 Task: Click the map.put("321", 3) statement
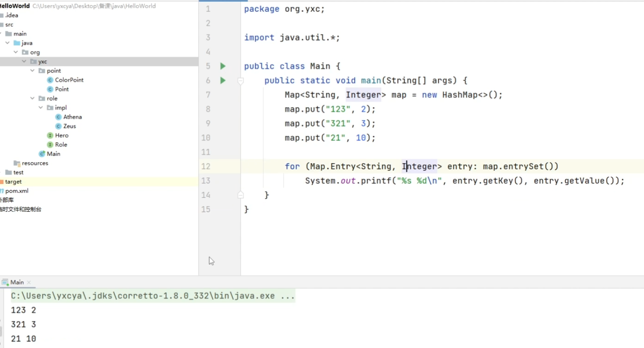[x=330, y=124]
